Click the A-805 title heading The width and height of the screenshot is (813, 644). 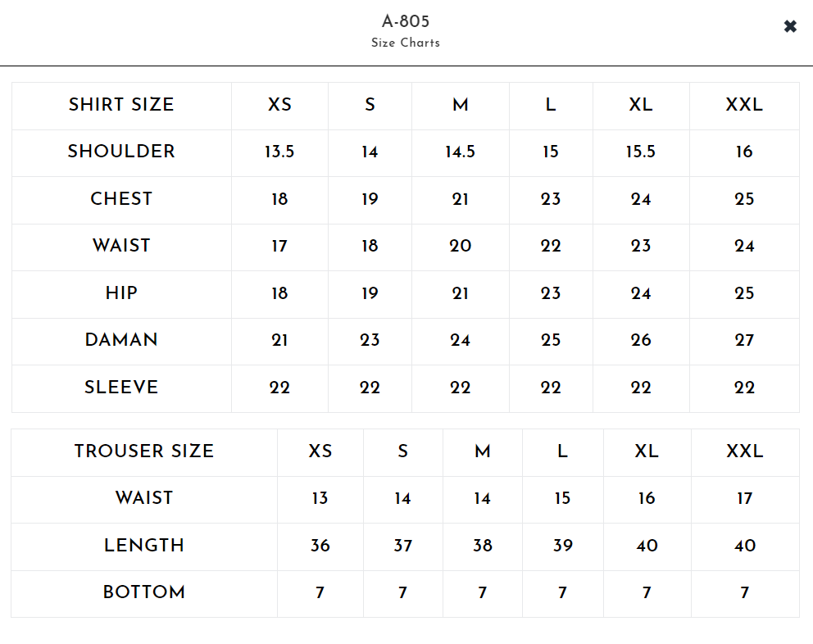(406, 21)
